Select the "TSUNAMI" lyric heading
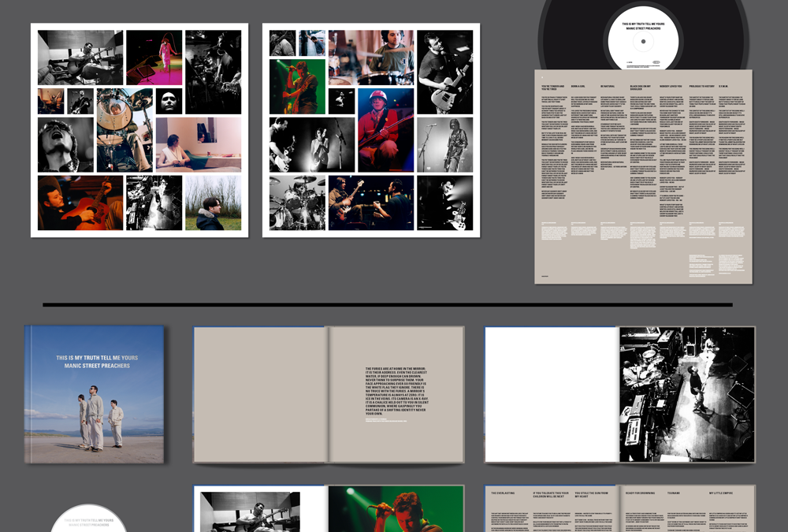788x532 pixels. click(x=674, y=493)
